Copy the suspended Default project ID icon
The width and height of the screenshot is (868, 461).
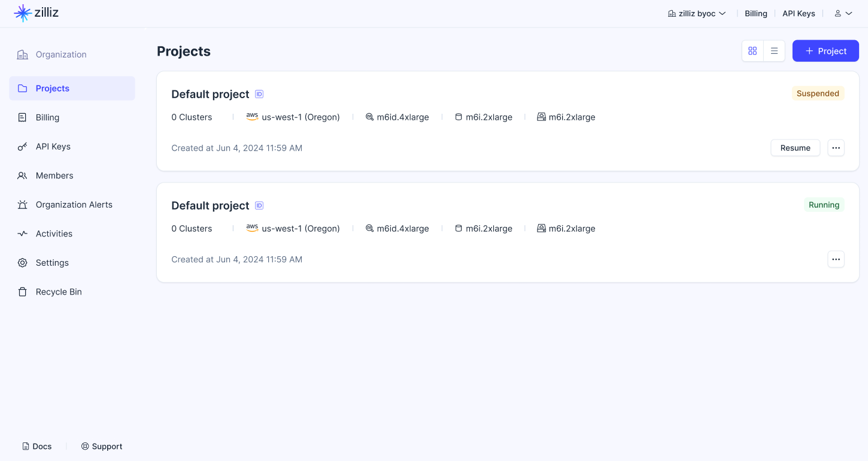(x=259, y=94)
